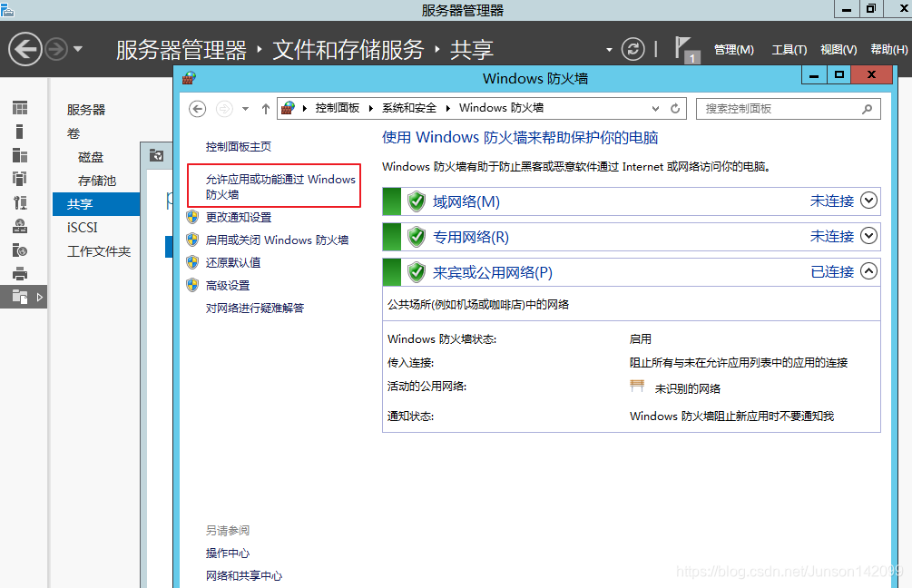This screenshot has width=912, height=588.
Task: Collapse the 来宾或公用网络(P) section chevron
Action: click(x=868, y=271)
